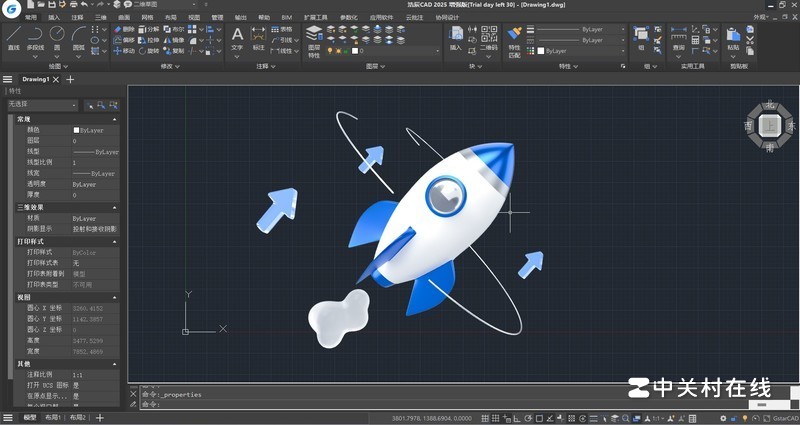The image size is (800, 425).
Task: Collapse the 三维效果 (3D effects) section
Action: coord(114,207)
